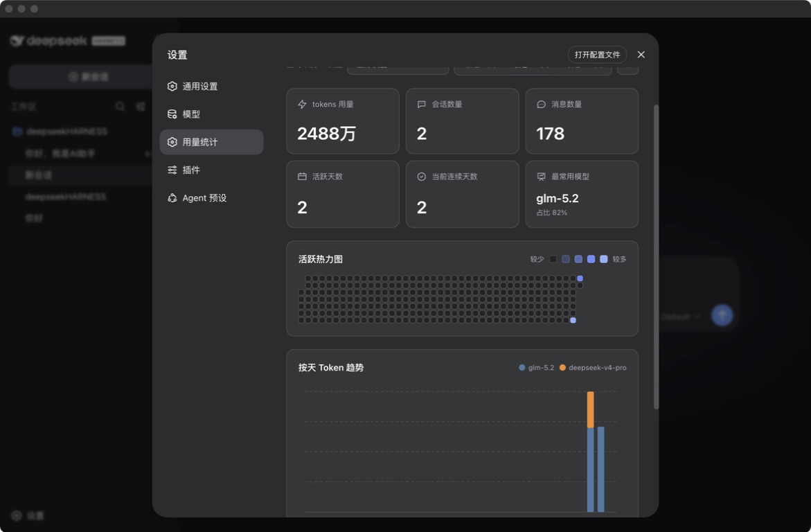Click the glm-5.2 label in chart legend
This screenshot has height=532, width=811.
(x=541, y=367)
